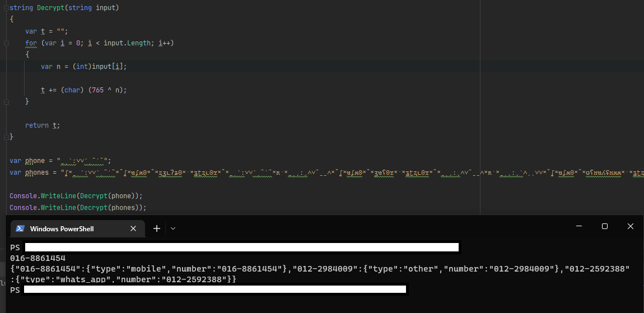Close the terminal window

pyautogui.click(x=631, y=226)
